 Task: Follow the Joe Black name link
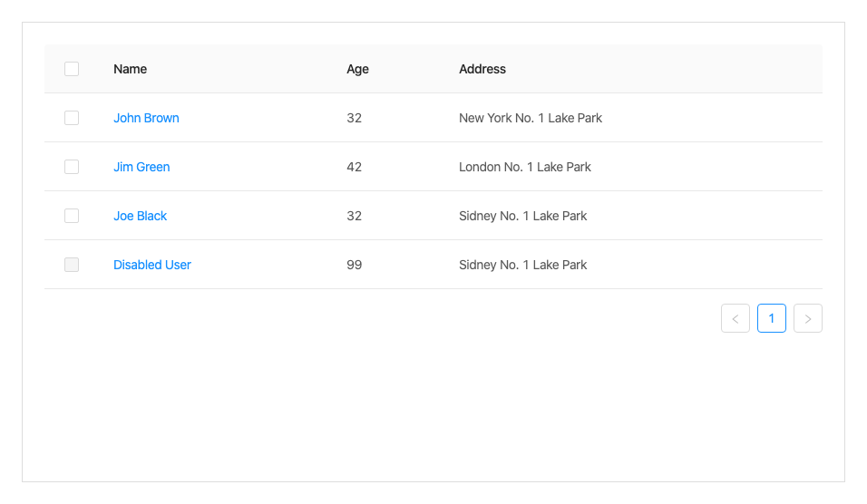pyautogui.click(x=140, y=216)
